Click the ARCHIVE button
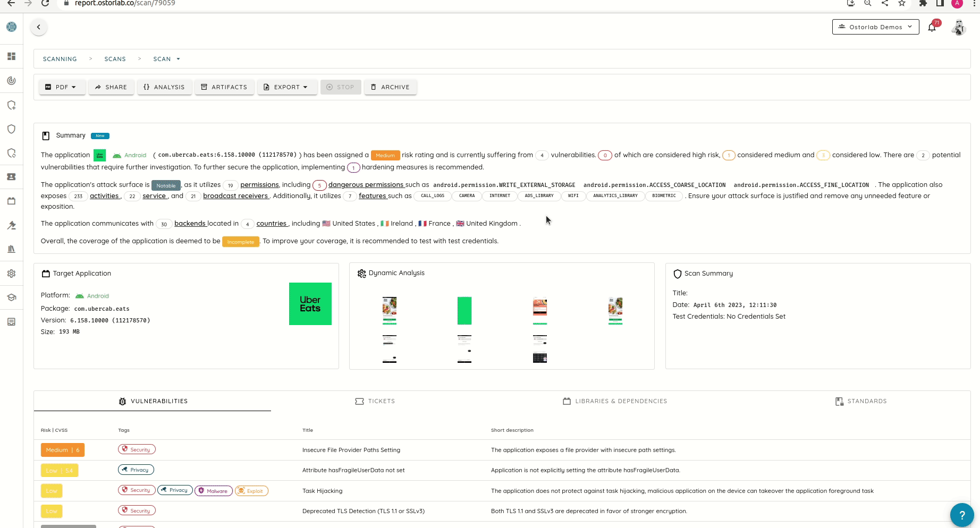The height and width of the screenshot is (528, 980). click(391, 87)
